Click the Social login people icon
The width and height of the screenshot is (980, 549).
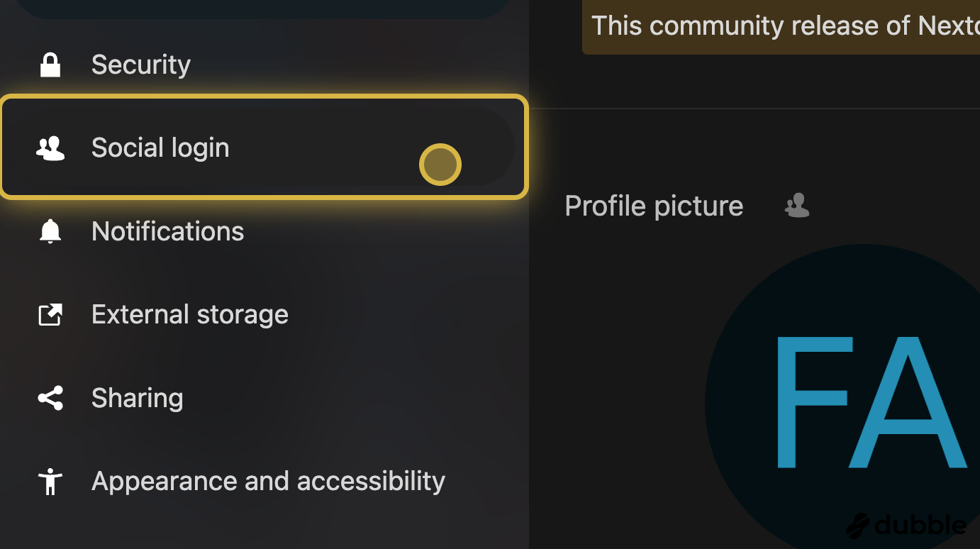click(x=50, y=148)
